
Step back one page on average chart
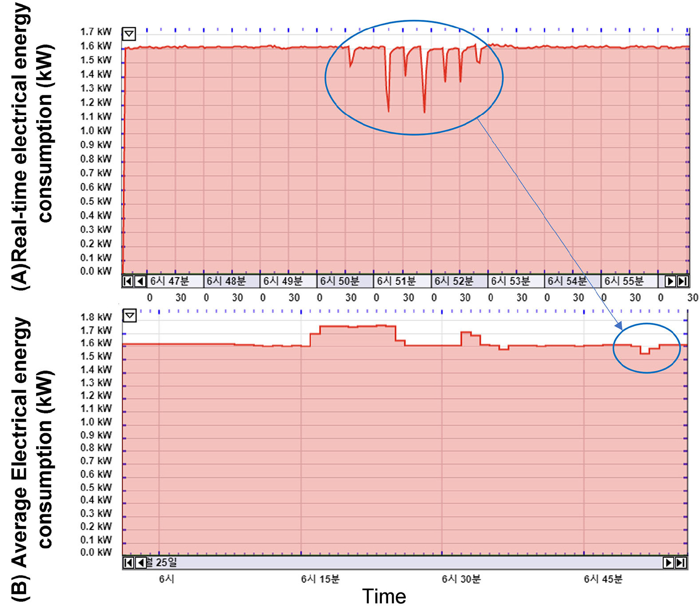click(141, 563)
